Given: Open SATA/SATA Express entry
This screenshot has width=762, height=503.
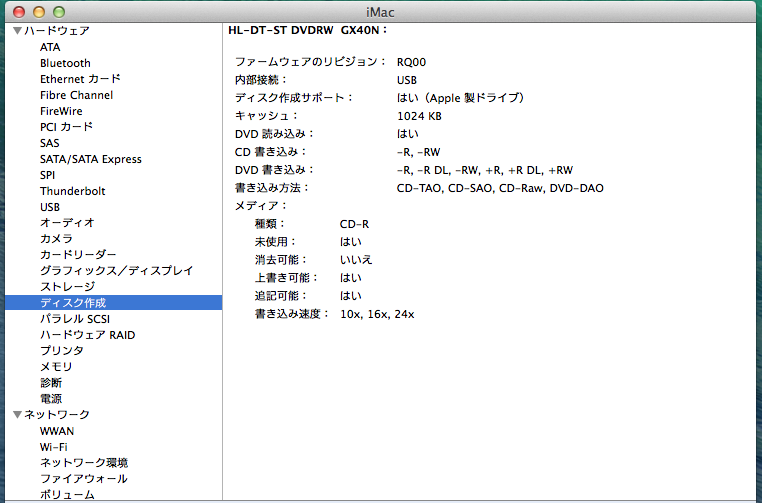Looking at the screenshot, I should click(91, 159).
